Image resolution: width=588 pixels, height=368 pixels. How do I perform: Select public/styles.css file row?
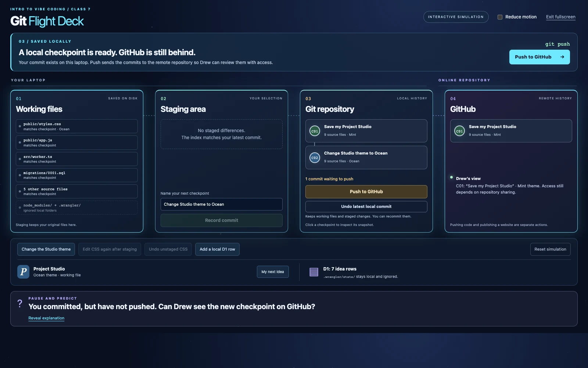[77, 126]
